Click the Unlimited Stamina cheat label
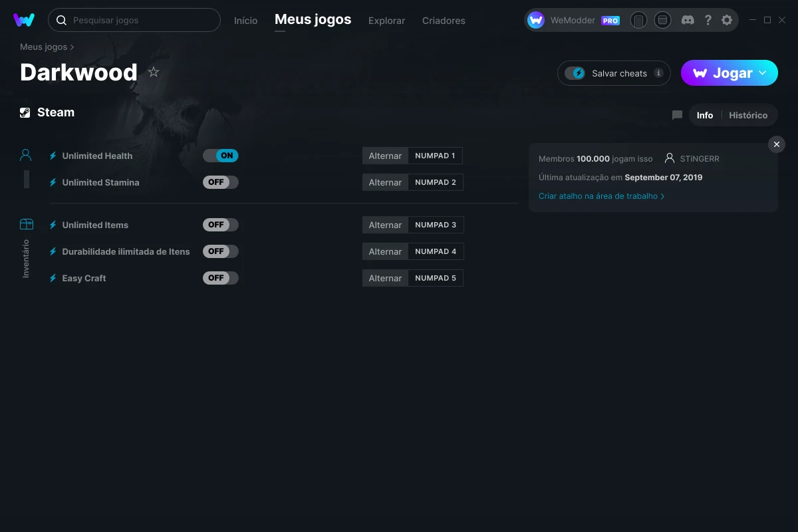 pyautogui.click(x=100, y=182)
